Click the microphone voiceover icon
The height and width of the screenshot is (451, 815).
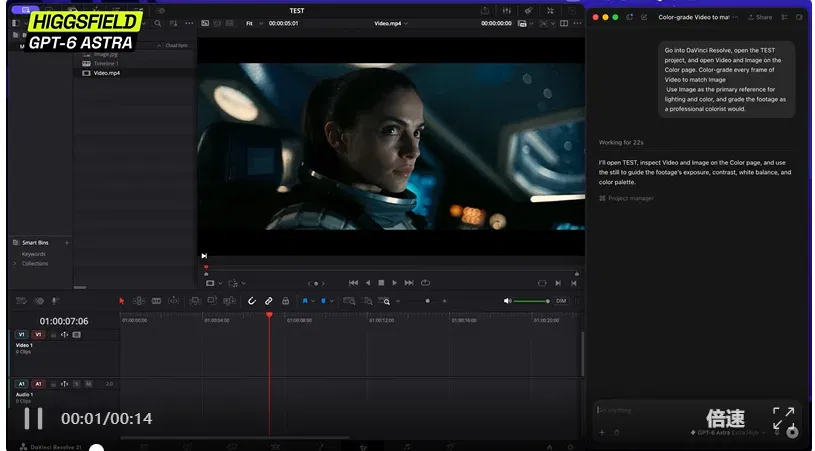(x=55, y=301)
